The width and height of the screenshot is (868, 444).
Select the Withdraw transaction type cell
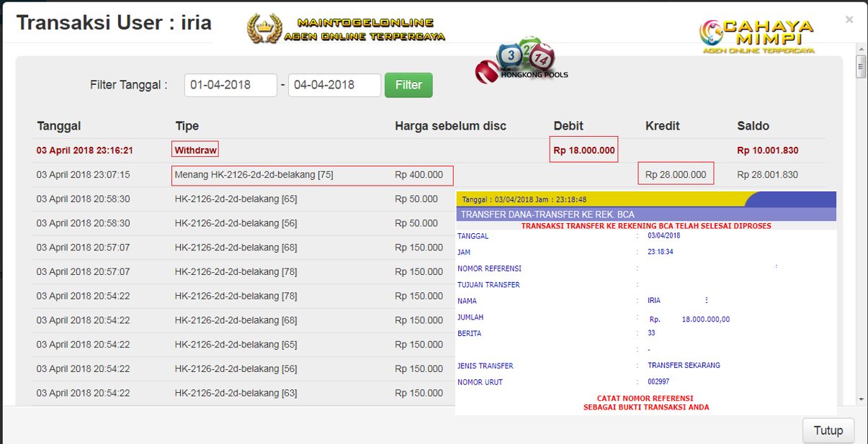[x=195, y=150]
